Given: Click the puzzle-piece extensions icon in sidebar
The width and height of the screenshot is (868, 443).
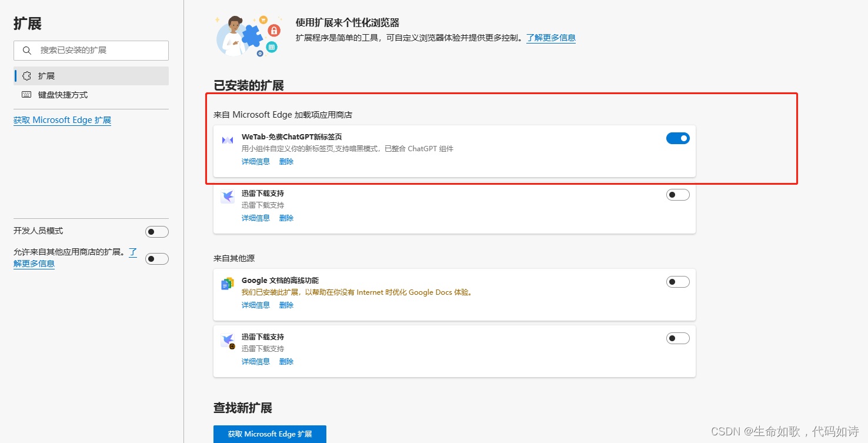Looking at the screenshot, I should tap(26, 76).
